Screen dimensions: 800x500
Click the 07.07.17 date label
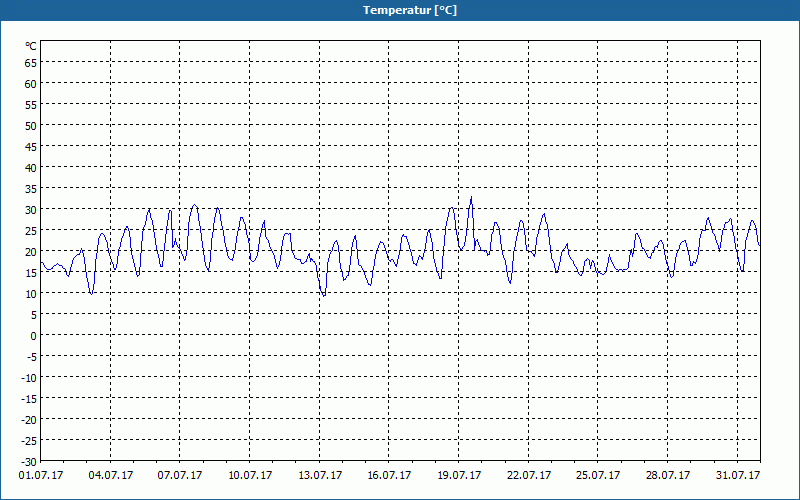coord(180,476)
